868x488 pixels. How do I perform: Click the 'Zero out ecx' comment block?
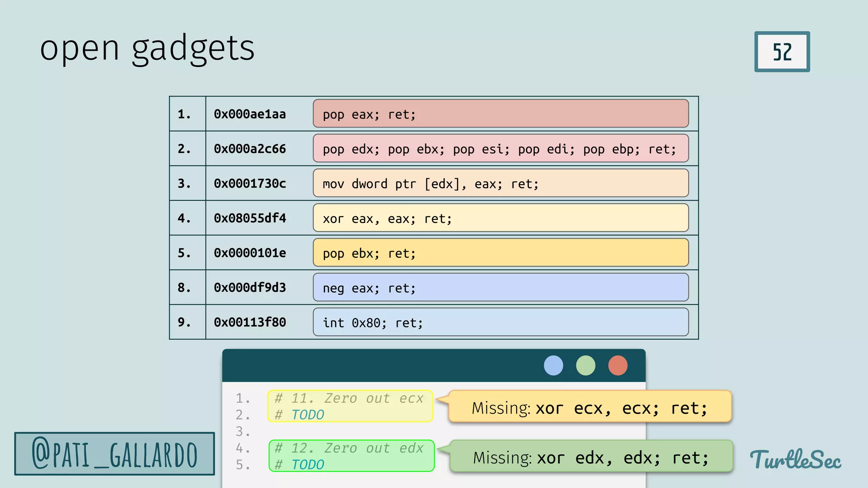point(350,406)
